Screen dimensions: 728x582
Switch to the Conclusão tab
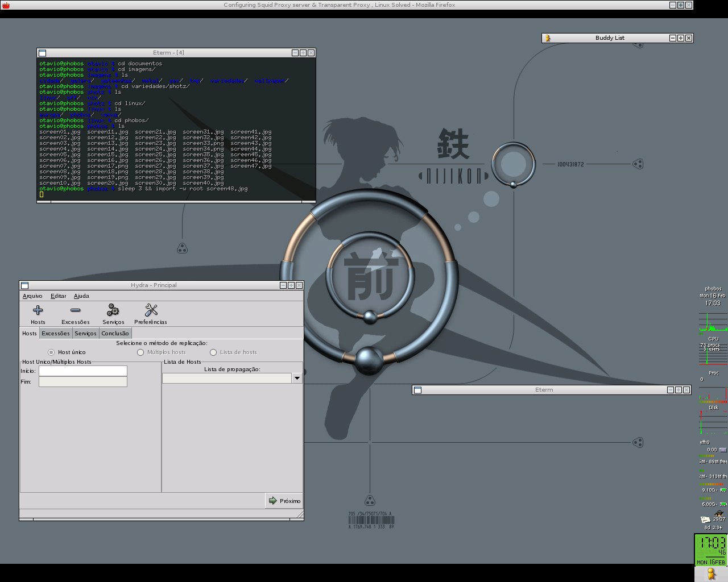pyautogui.click(x=115, y=334)
